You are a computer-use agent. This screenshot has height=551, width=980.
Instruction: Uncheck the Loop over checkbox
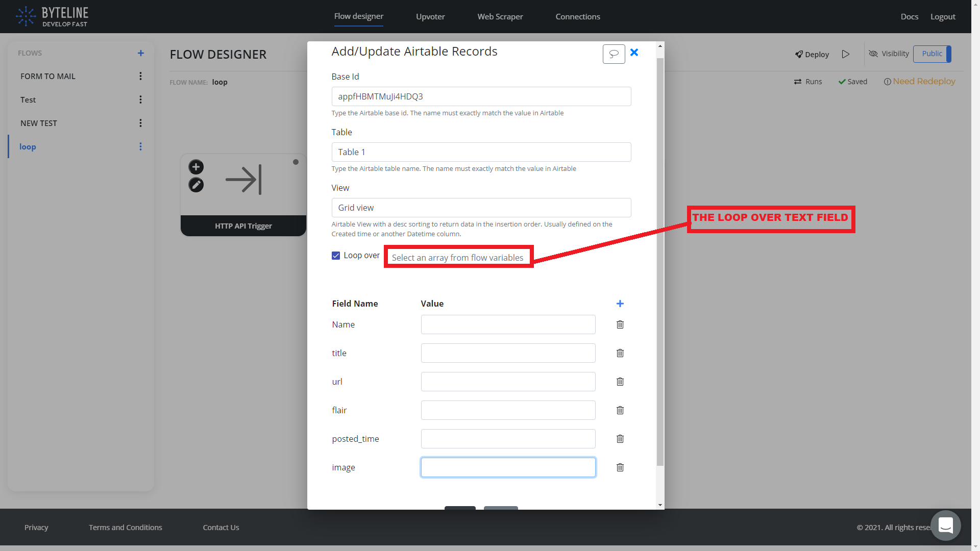click(336, 256)
